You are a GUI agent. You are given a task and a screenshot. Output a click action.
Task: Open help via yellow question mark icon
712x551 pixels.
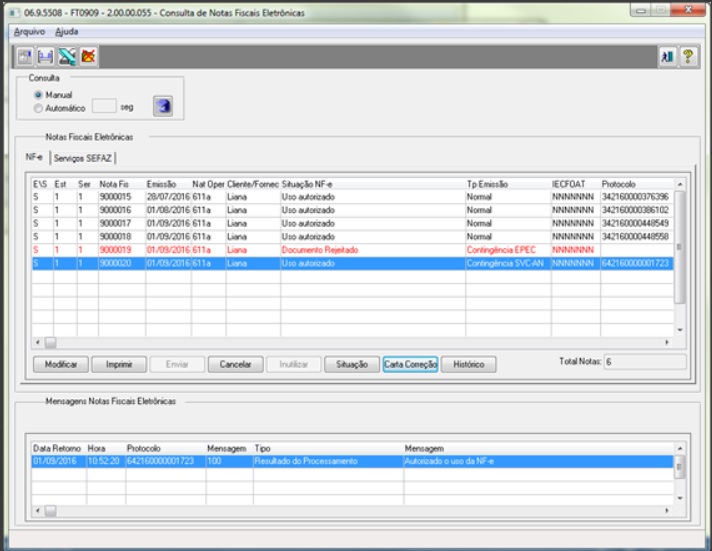pos(688,57)
